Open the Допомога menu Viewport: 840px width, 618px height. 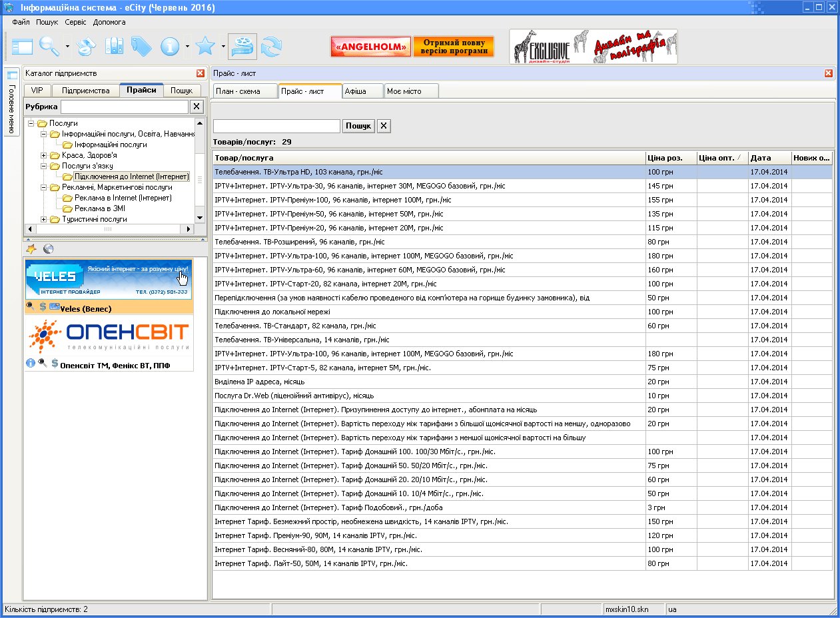pos(109,22)
